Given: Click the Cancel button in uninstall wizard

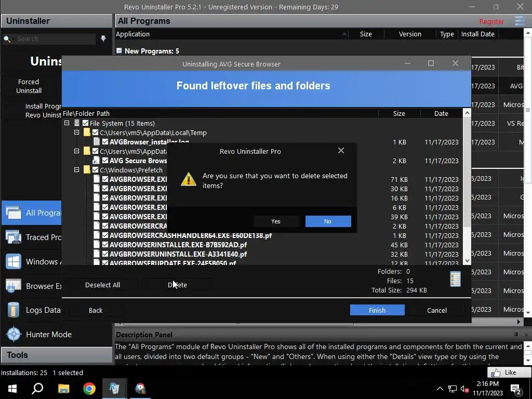Looking at the screenshot, I should click(x=436, y=310).
